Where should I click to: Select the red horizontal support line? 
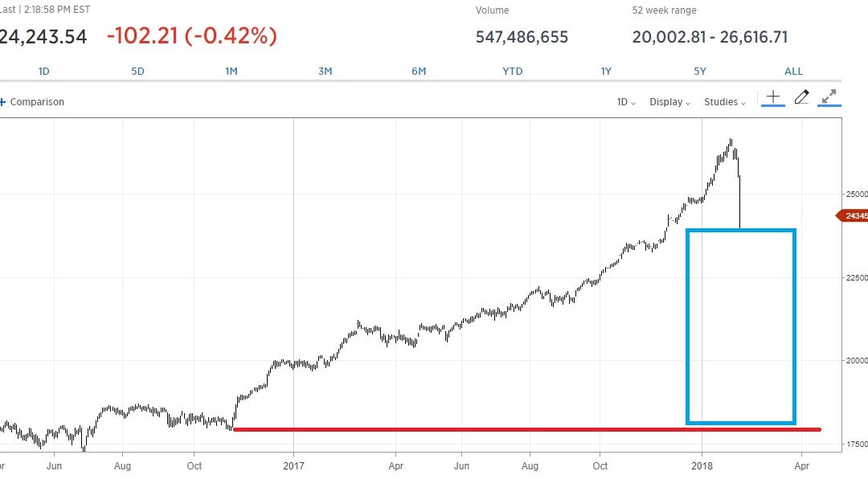[x=482, y=429]
